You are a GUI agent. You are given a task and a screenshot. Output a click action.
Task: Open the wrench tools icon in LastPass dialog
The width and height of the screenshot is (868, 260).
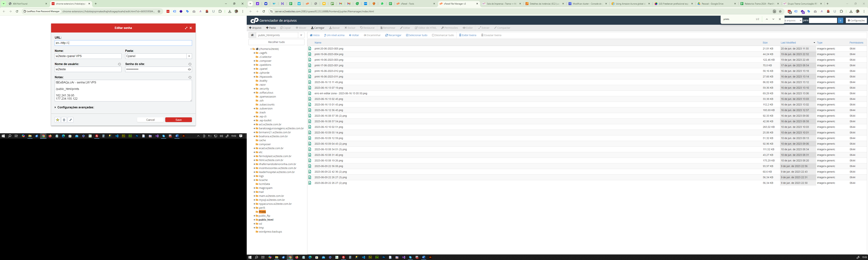point(70,120)
